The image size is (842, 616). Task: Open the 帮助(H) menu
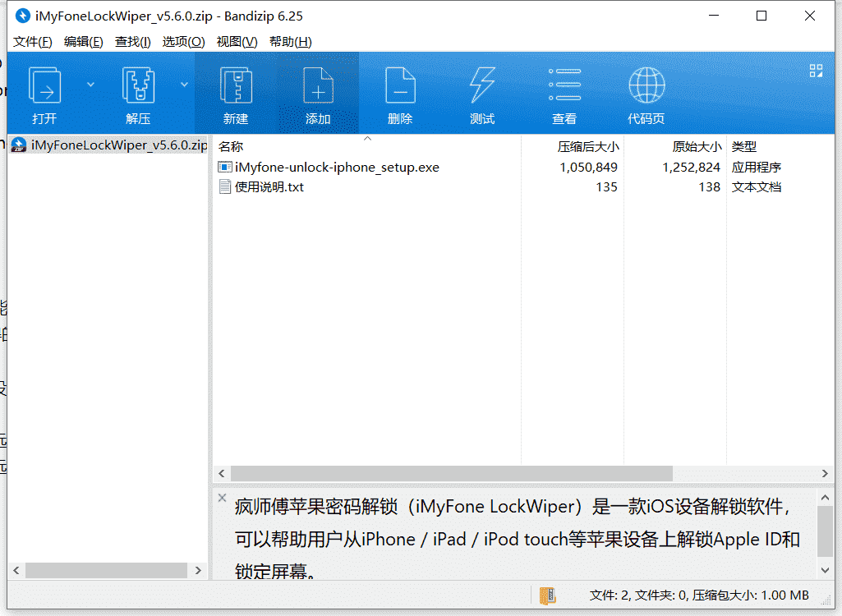click(x=290, y=41)
